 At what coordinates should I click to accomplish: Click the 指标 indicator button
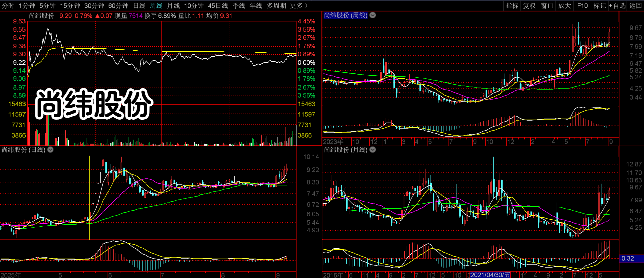pos(512,6)
